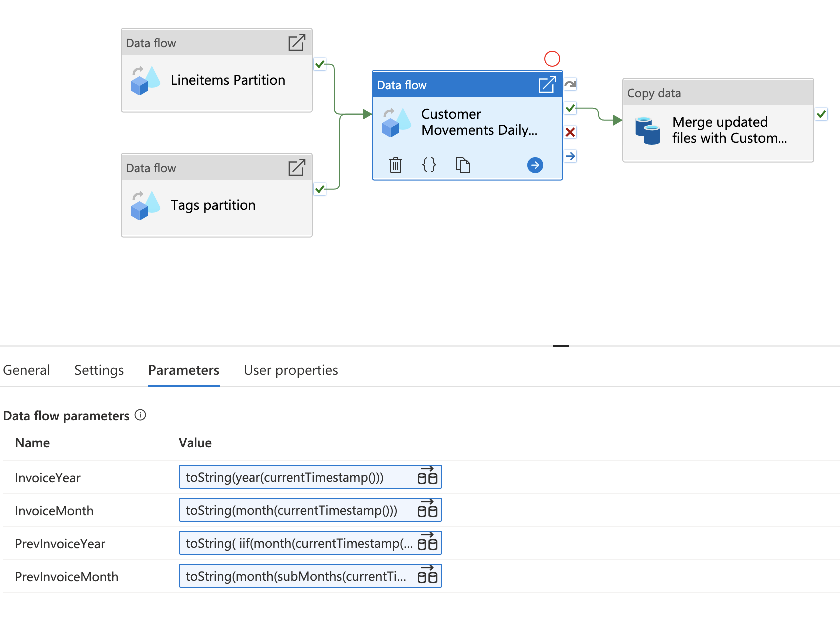Open expression builder for InvoiceYear parameter
The width and height of the screenshot is (840, 618).
pos(428,477)
